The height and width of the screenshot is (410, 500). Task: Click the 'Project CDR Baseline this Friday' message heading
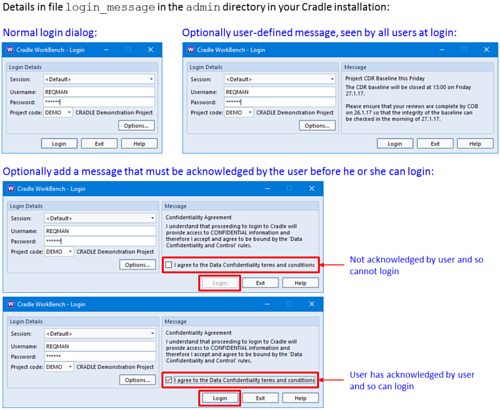(385, 78)
